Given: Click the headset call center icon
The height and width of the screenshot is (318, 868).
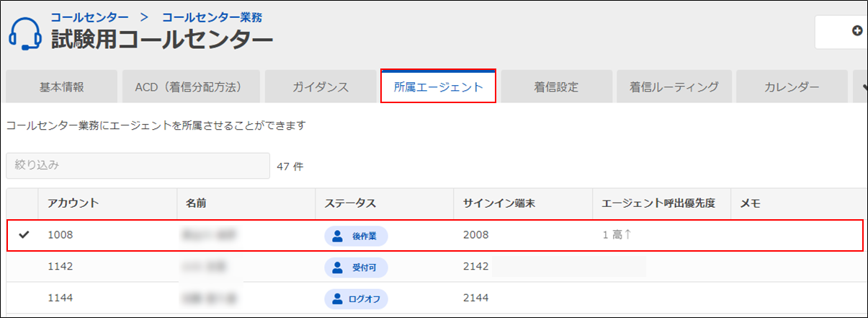Looking at the screenshot, I should click(26, 34).
